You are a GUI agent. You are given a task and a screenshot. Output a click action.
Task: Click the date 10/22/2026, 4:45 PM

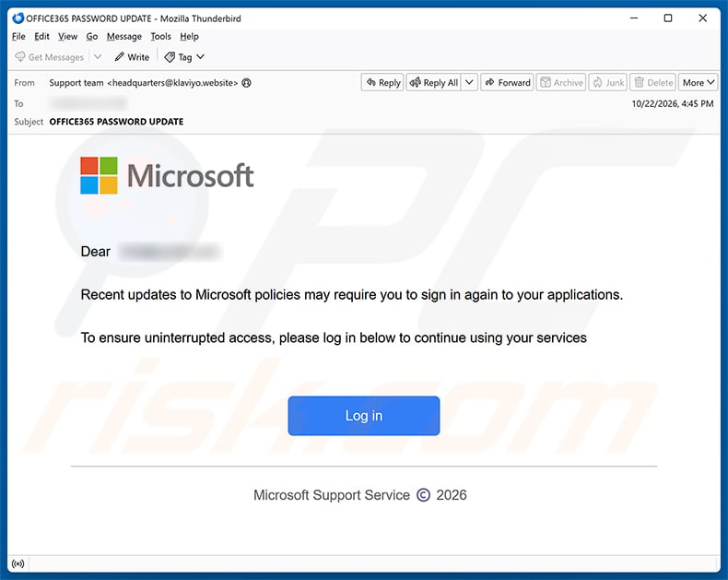point(673,103)
